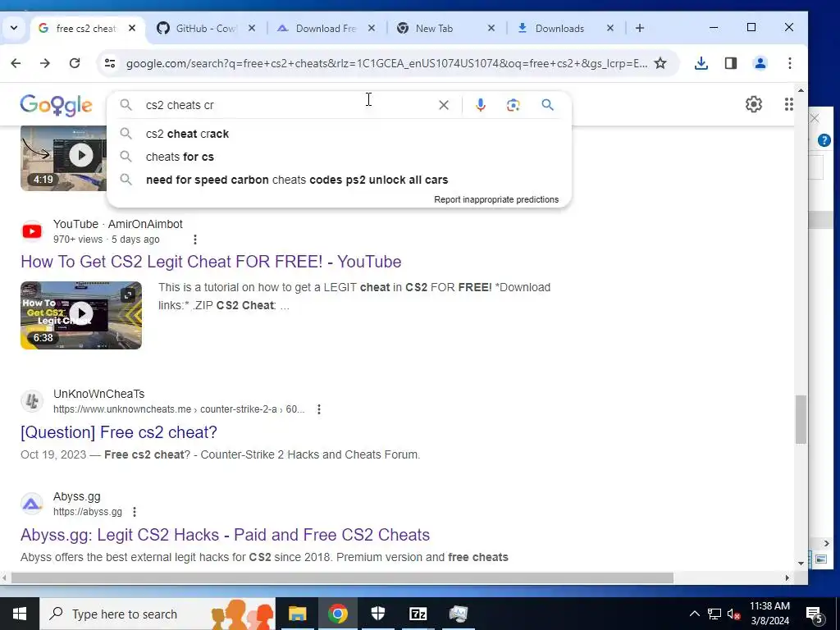
Task: Click the Abyss.gg site favicon
Action: point(32,504)
